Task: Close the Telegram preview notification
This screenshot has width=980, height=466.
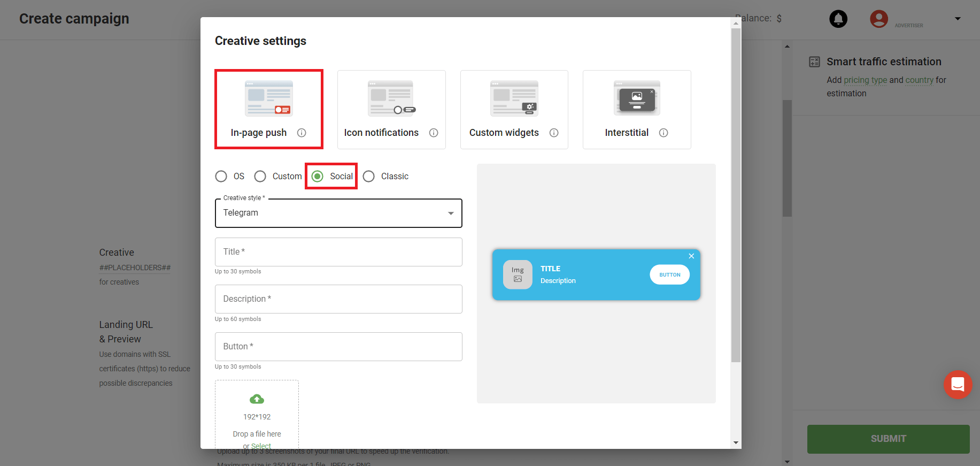Action: click(x=691, y=256)
